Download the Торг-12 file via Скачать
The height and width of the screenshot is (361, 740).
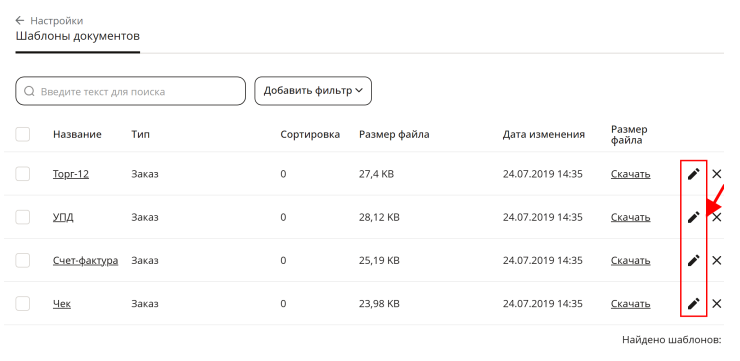click(x=631, y=174)
